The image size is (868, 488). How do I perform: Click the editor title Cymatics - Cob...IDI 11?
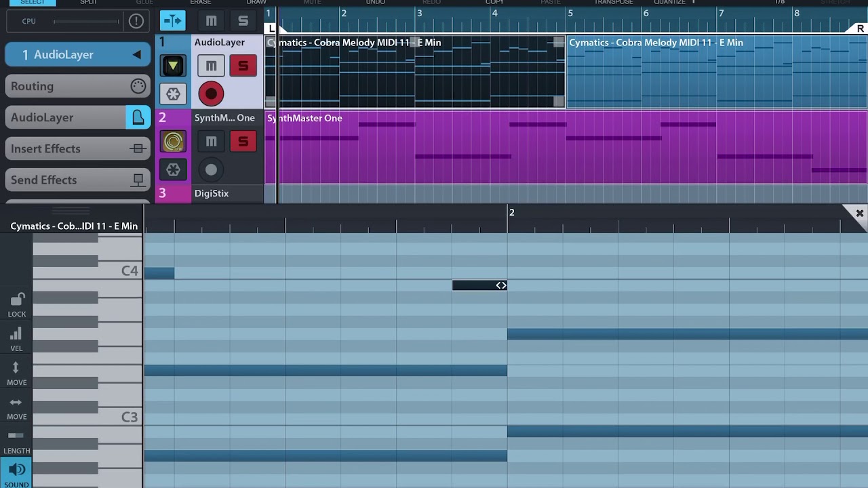pyautogui.click(x=74, y=226)
